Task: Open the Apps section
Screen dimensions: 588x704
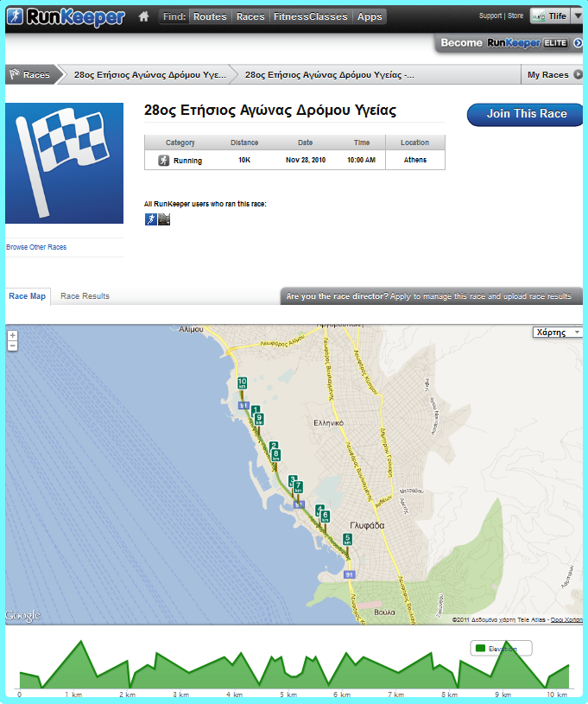Action: 370,16
